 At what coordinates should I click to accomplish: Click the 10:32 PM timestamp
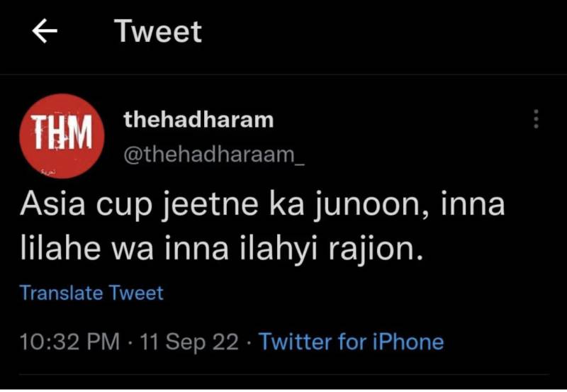pyautogui.click(x=69, y=342)
